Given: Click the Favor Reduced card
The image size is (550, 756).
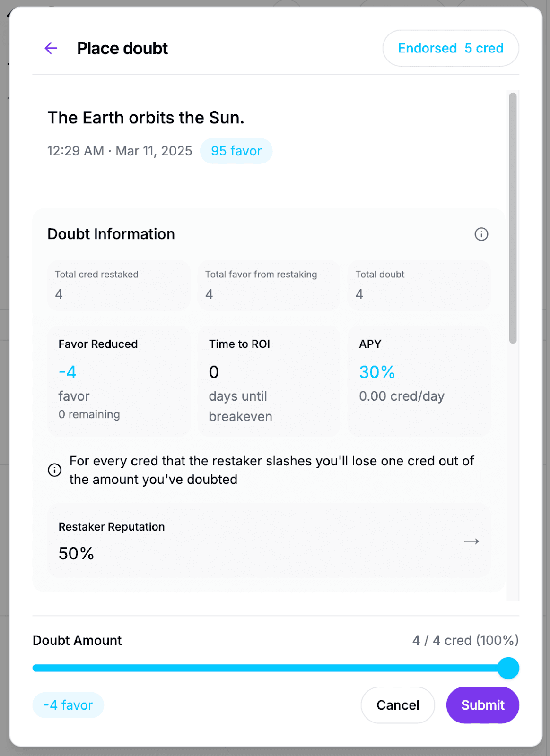Looking at the screenshot, I should point(118,381).
